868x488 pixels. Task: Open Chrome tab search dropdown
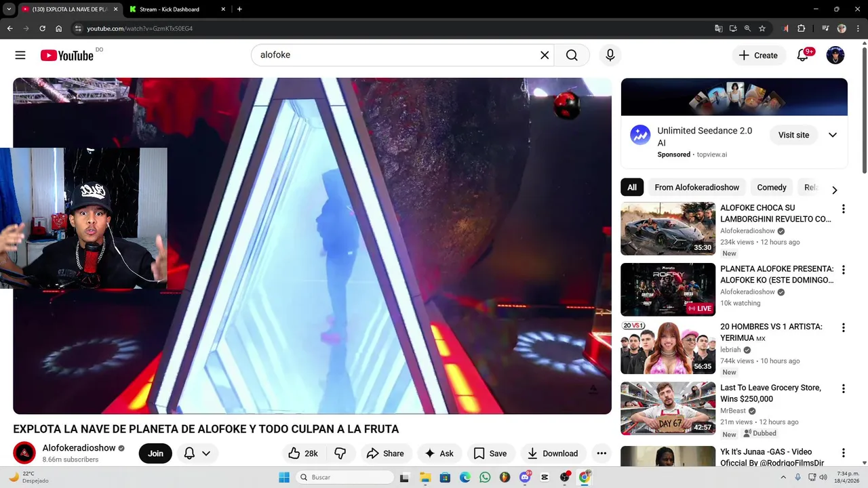click(x=9, y=9)
